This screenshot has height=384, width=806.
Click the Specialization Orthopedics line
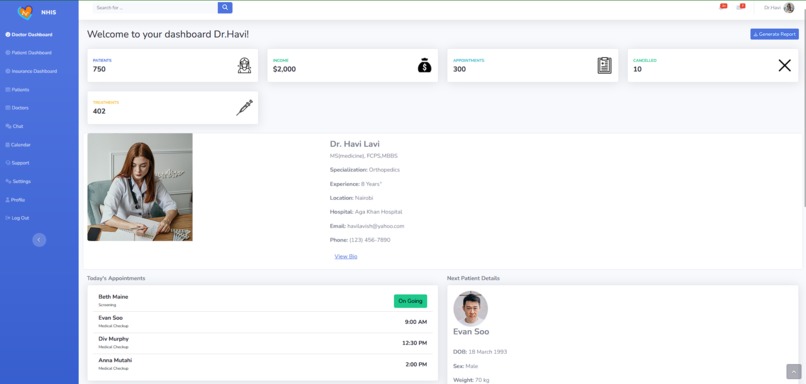tap(365, 170)
